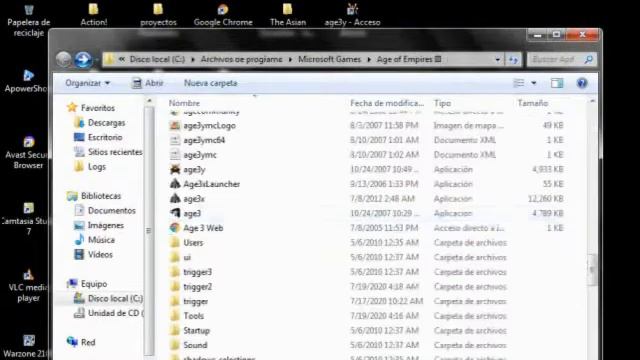640x360 pixels.
Task: Launch Avast Secure Browser shortcut
Action: [x=27, y=153]
